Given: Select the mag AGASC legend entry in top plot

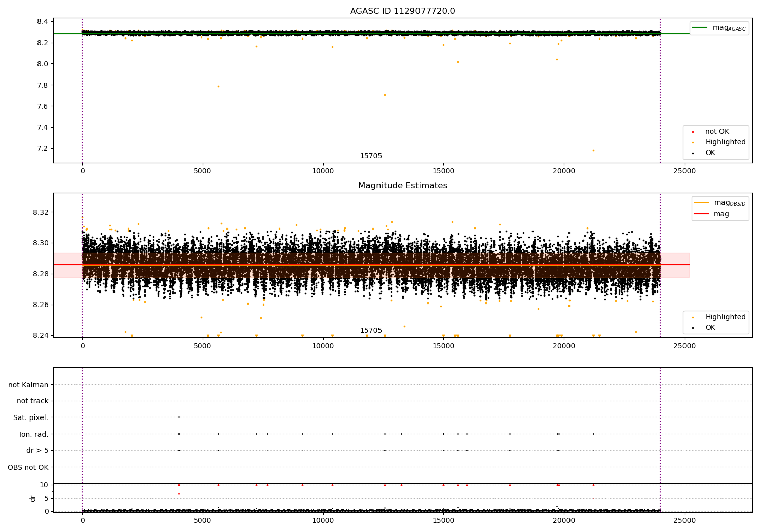Looking at the screenshot, I should pyautogui.click(x=719, y=28).
